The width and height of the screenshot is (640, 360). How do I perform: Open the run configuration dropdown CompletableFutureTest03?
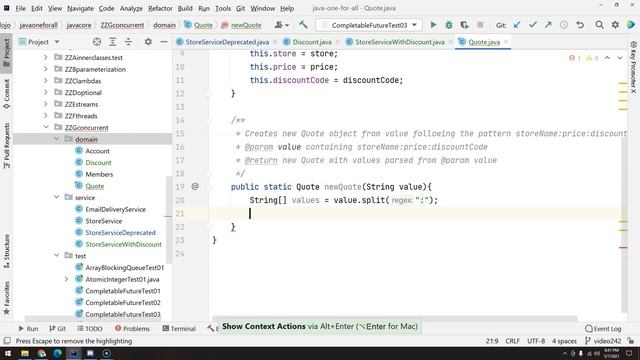(369, 25)
